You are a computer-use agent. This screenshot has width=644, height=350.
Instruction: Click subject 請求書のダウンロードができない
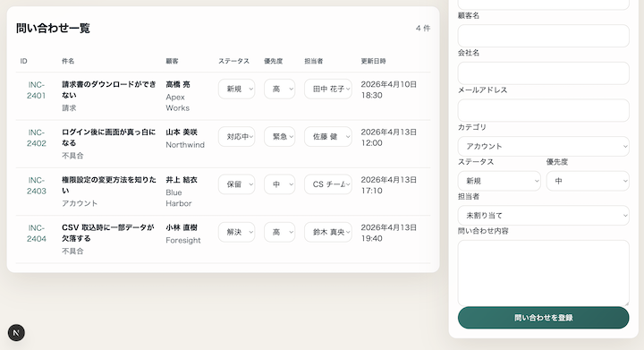coord(109,90)
